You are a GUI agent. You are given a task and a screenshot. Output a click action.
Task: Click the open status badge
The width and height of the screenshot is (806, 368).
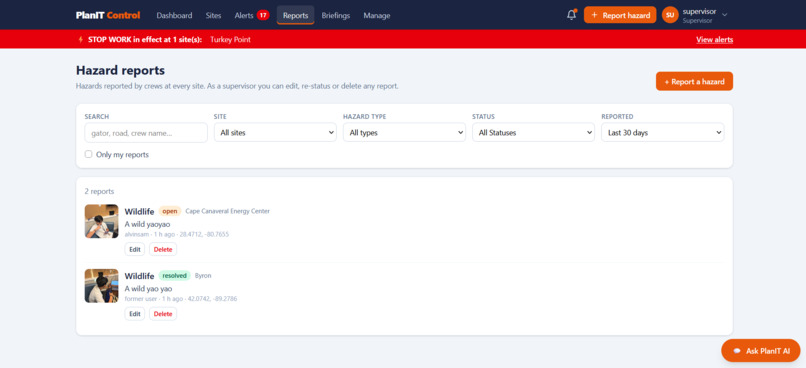[170, 211]
